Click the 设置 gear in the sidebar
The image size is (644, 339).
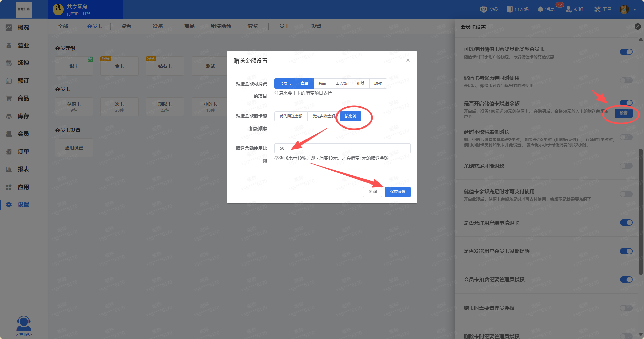(x=9, y=205)
